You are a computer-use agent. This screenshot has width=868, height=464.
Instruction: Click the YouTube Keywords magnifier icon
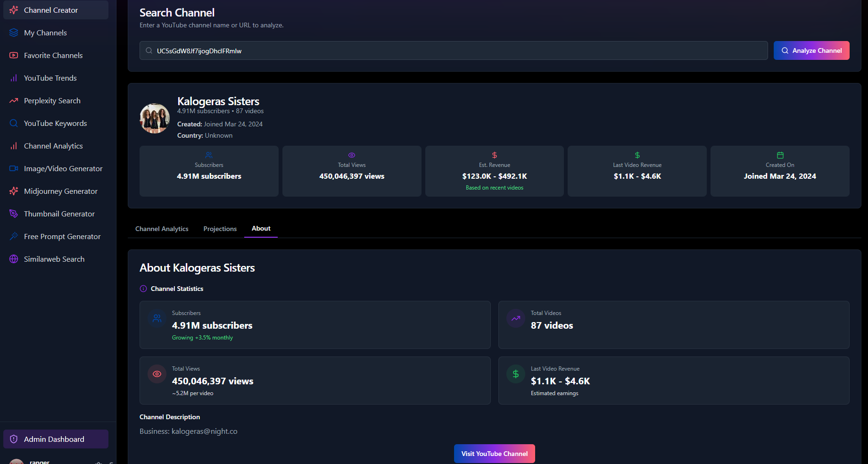coord(14,123)
